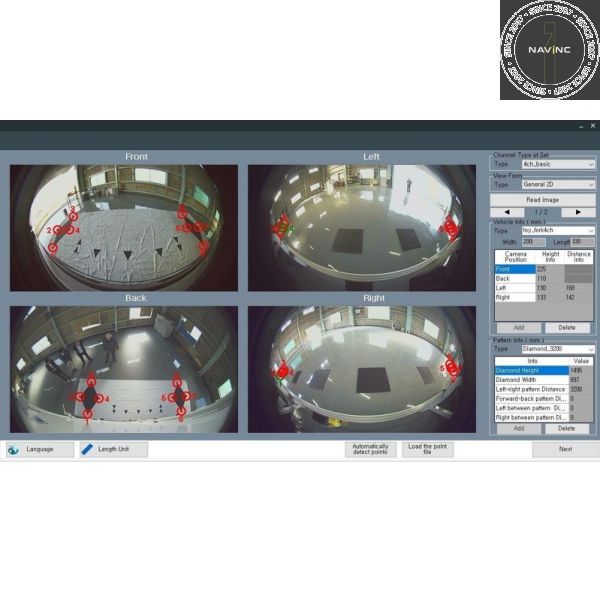Image resolution: width=600 pixels, height=600 pixels.
Task: Click Load the point file button
Action: 428,450
